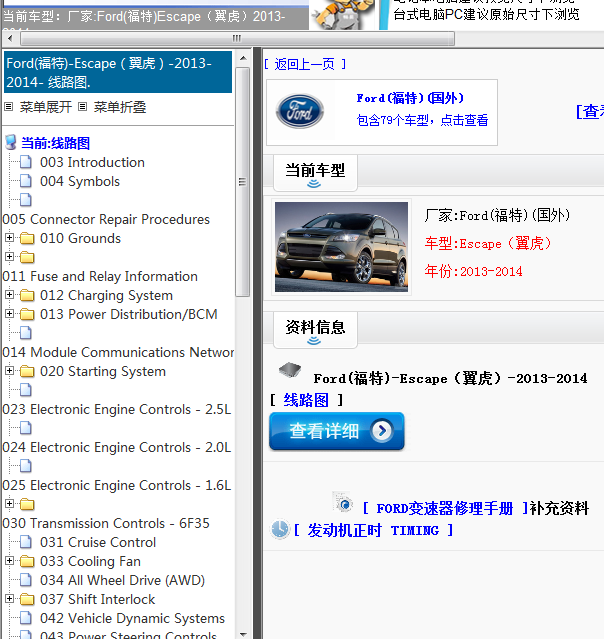This screenshot has height=639, width=604.
Task: Open 025 Electronic Engine Controls - 1.6L
Action: [x=117, y=485]
